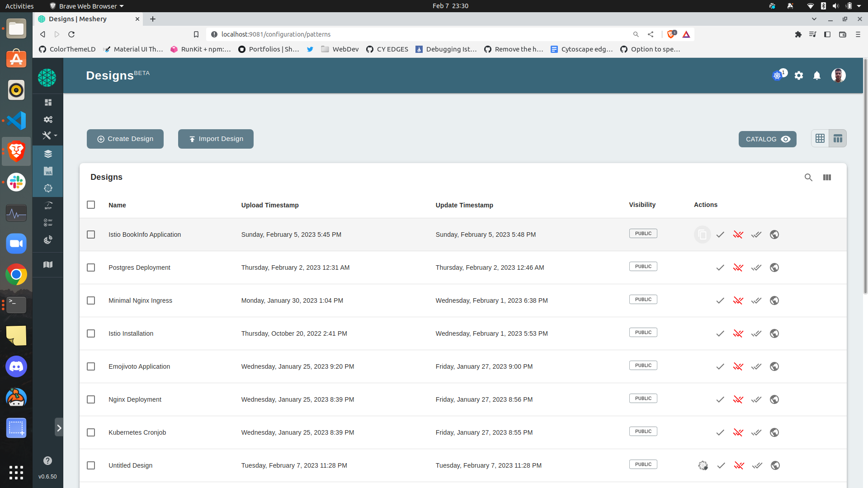
Task: Click the Create Design button
Action: (125, 139)
